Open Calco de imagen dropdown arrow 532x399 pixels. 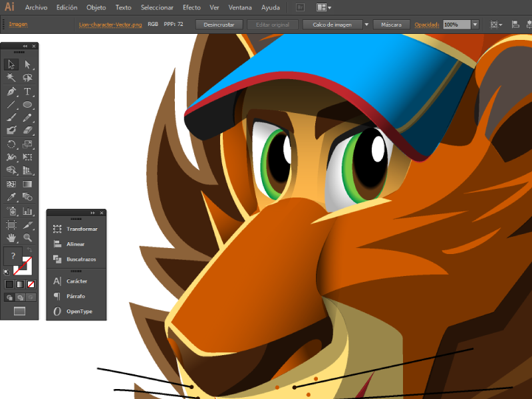pos(366,25)
